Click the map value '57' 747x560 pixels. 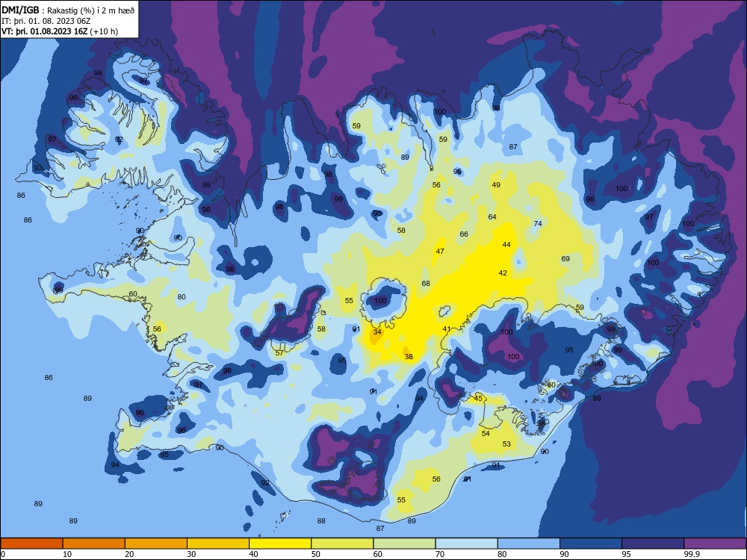[279, 353]
